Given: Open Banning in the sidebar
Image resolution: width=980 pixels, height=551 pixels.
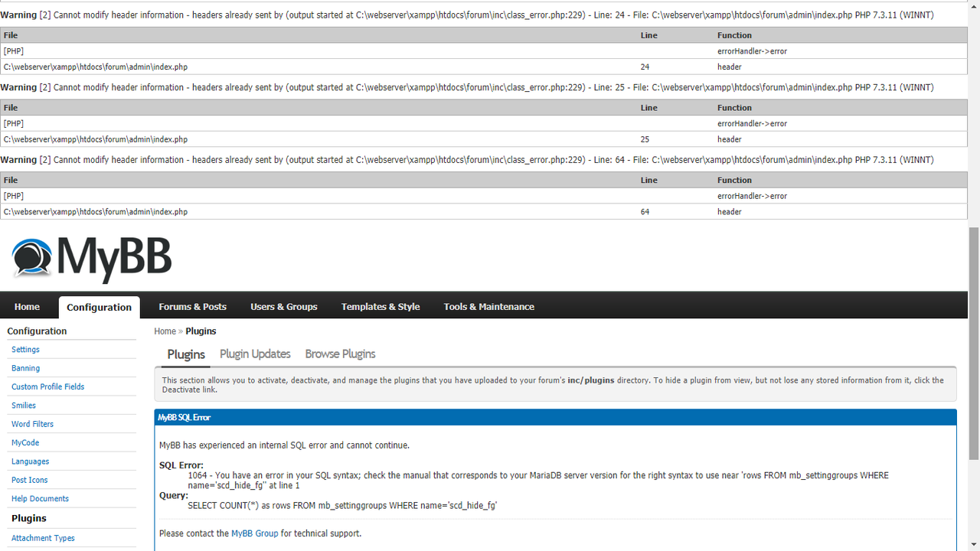Looking at the screenshot, I should pos(25,368).
